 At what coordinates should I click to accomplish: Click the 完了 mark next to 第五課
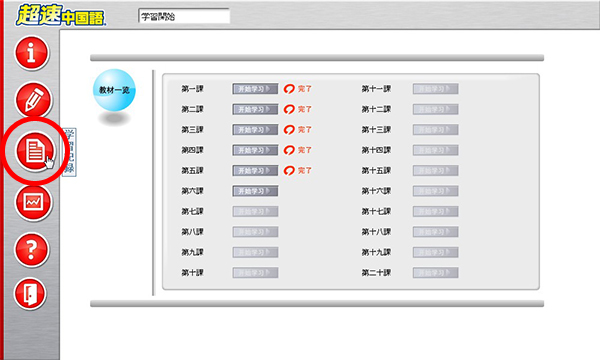click(x=298, y=170)
